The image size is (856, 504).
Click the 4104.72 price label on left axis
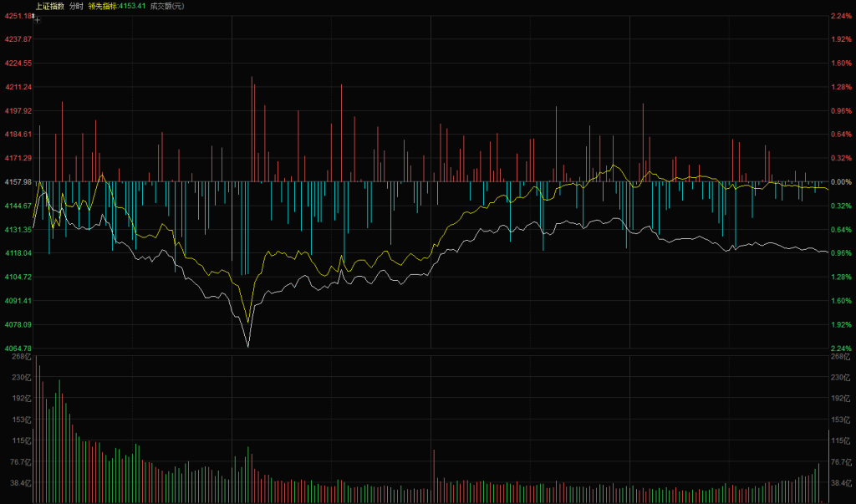tap(18, 277)
